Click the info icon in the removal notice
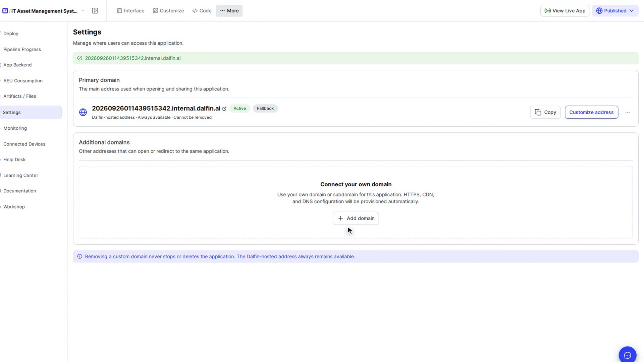The width and height of the screenshot is (644, 362). coord(80,257)
